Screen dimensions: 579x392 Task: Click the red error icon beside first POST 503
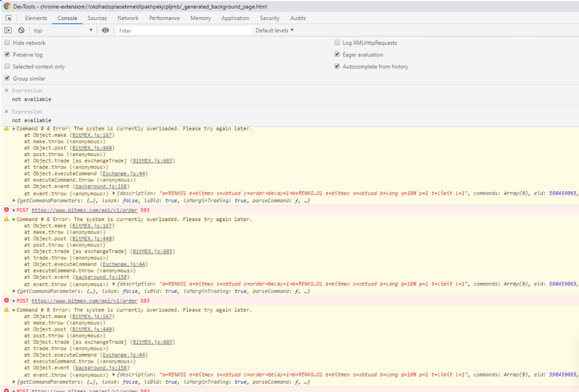tap(7, 210)
